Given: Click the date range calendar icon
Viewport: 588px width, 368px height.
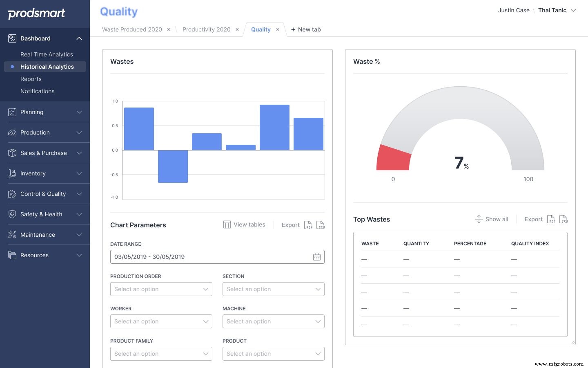Looking at the screenshot, I should (317, 257).
